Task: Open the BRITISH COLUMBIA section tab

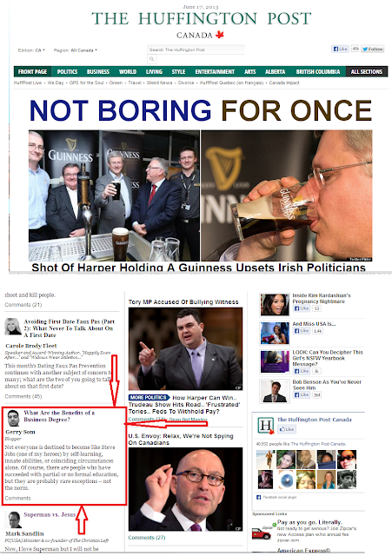Action: pos(318,71)
